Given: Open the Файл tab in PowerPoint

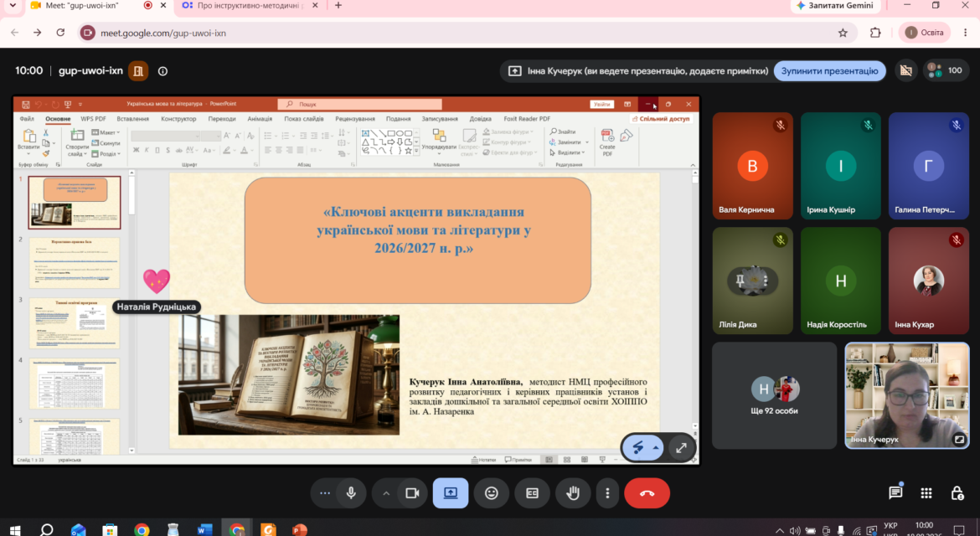Looking at the screenshot, I should (27, 119).
